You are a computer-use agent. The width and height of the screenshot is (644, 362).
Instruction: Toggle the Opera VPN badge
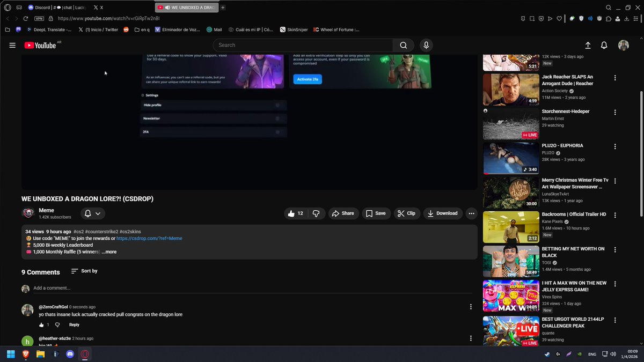click(x=40, y=18)
